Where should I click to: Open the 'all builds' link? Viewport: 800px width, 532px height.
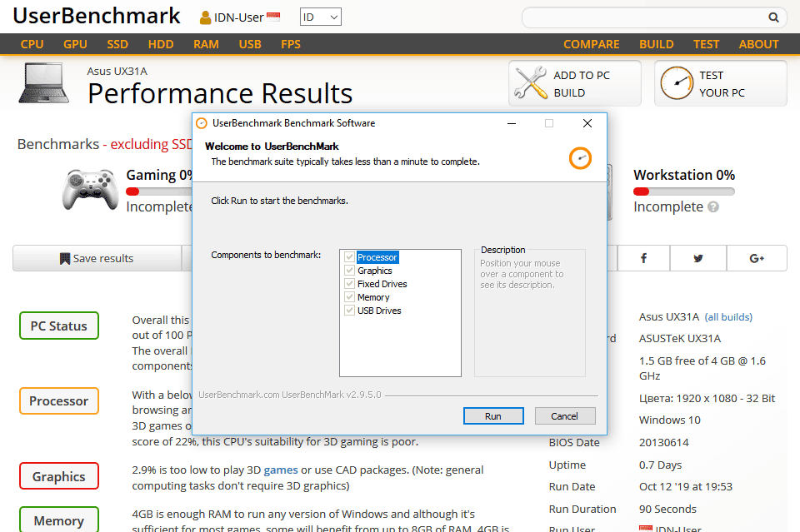[728, 317]
